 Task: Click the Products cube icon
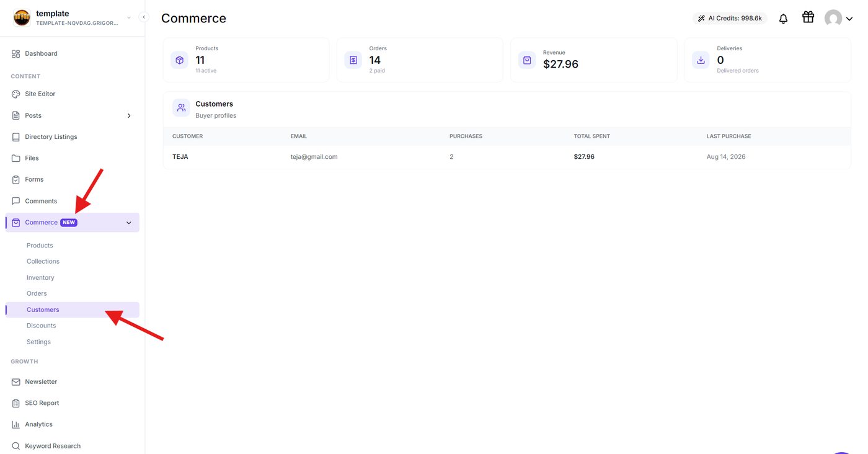coord(179,60)
